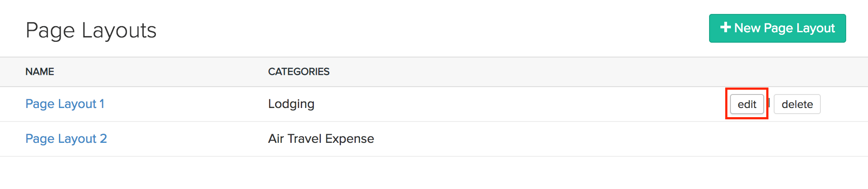Click the CATEGORIES column header
The width and height of the screenshot is (868, 189).
pos(299,72)
